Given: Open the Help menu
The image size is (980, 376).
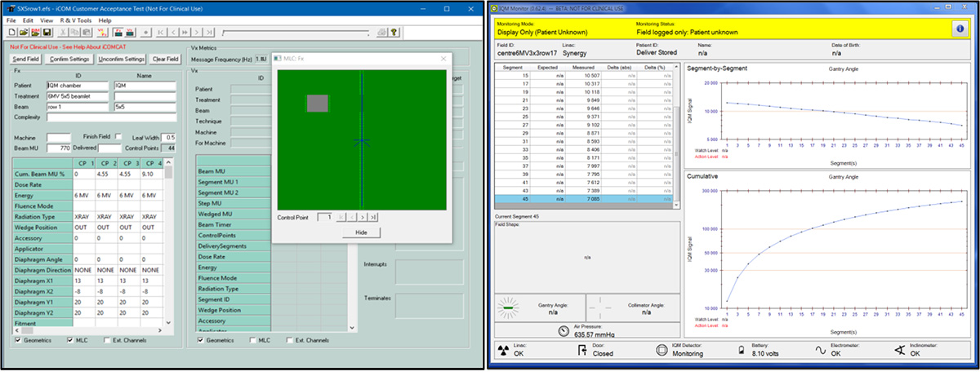Looking at the screenshot, I should 105,20.
